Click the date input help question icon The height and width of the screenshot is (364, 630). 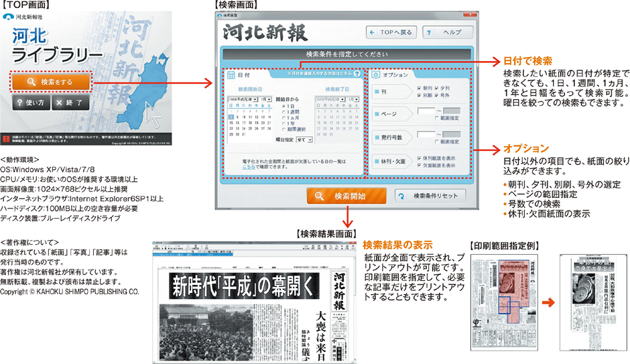pyautogui.click(x=357, y=74)
